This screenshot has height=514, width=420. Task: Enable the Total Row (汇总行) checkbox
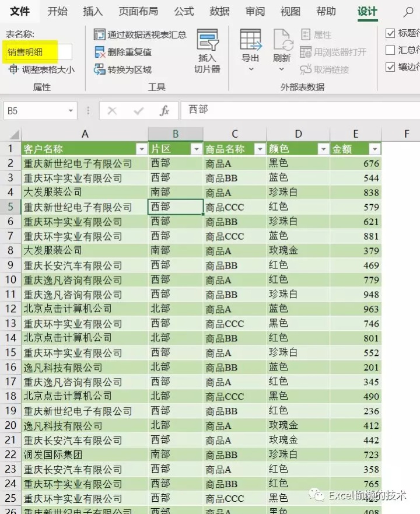[390, 50]
